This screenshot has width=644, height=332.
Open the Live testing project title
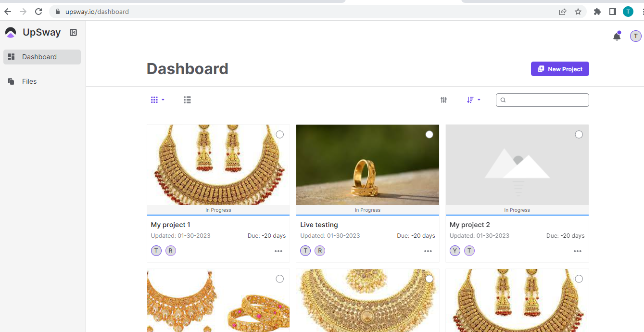tap(319, 225)
